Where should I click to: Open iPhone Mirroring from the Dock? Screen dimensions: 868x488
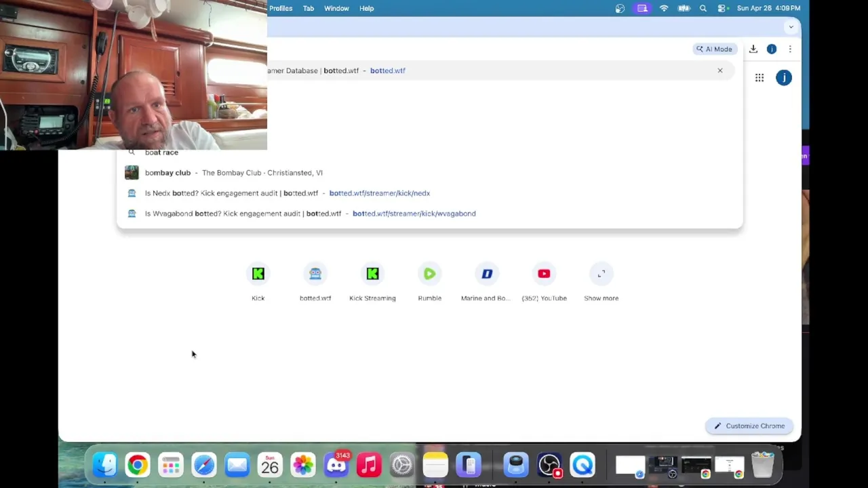coord(469,465)
